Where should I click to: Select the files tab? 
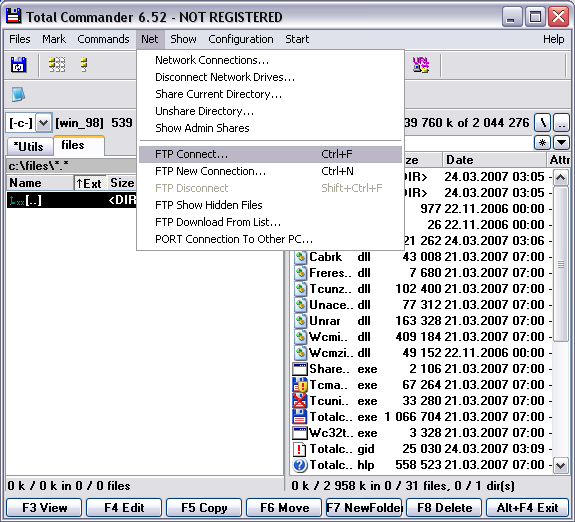(x=79, y=145)
